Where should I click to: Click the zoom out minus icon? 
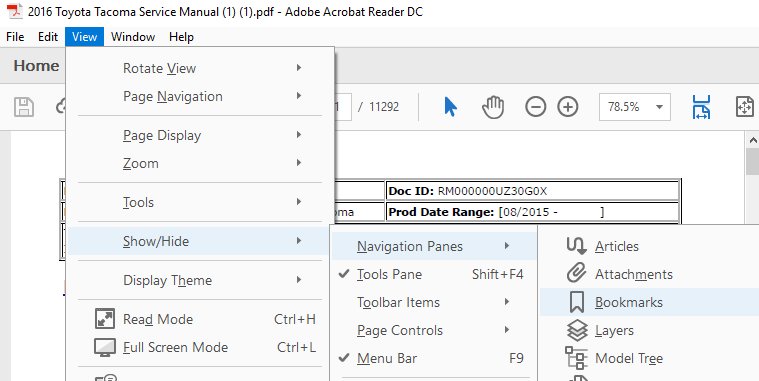(x=535, y=107)
